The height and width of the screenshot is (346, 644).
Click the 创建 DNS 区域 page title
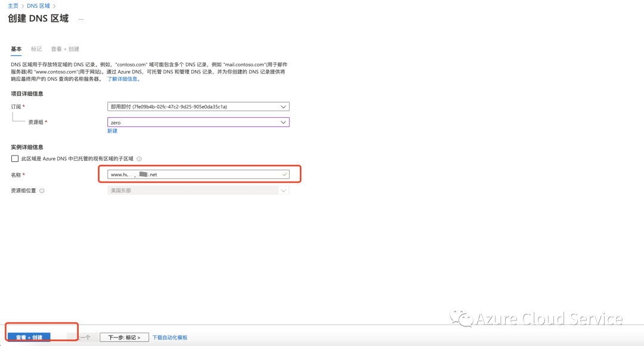[x=38, y=18]
